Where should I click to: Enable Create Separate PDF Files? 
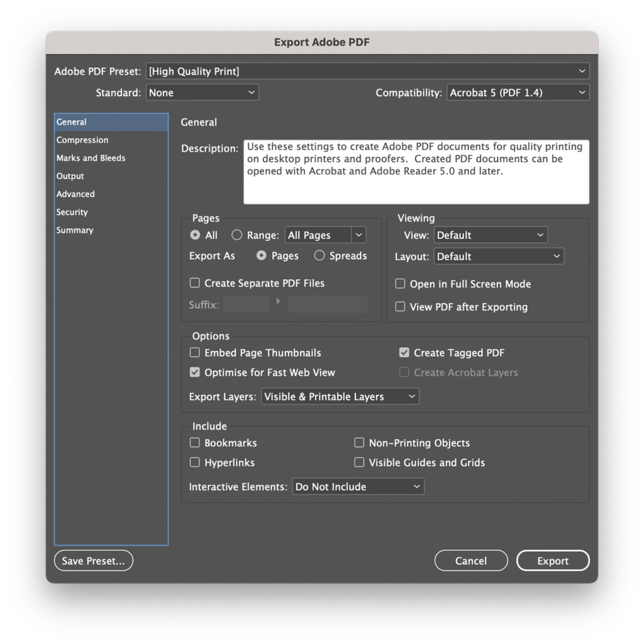pos(195,283)
